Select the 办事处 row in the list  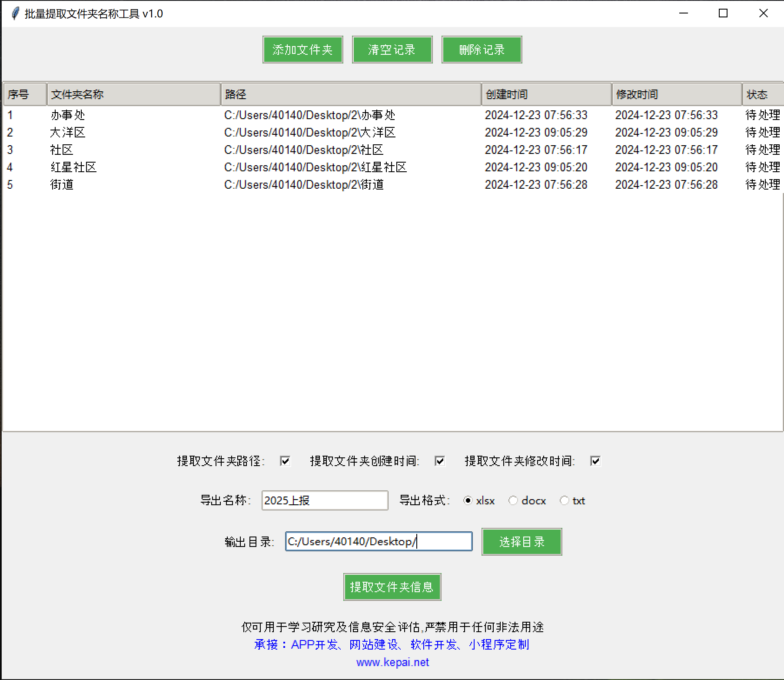click(68, 115)
